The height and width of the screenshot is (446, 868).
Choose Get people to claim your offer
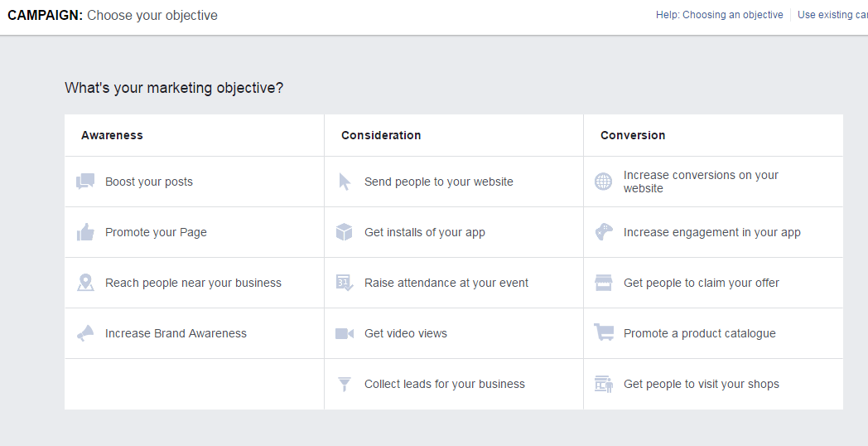714,283
